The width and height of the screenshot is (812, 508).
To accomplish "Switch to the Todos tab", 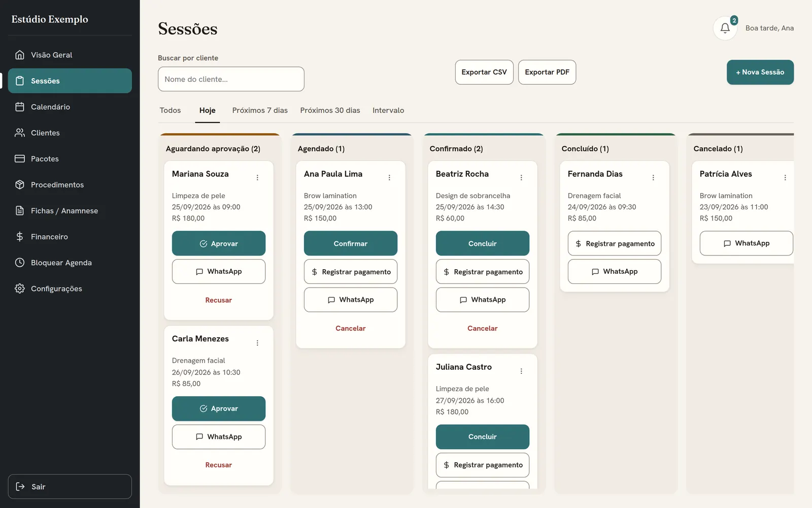I will pyautogui.click(x=170, y=110).
